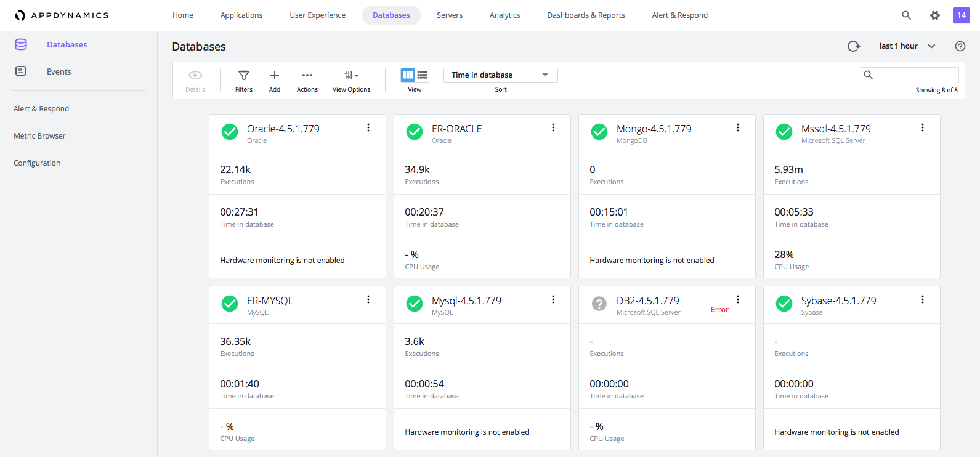Select the Databases top tab

point(391,15)
